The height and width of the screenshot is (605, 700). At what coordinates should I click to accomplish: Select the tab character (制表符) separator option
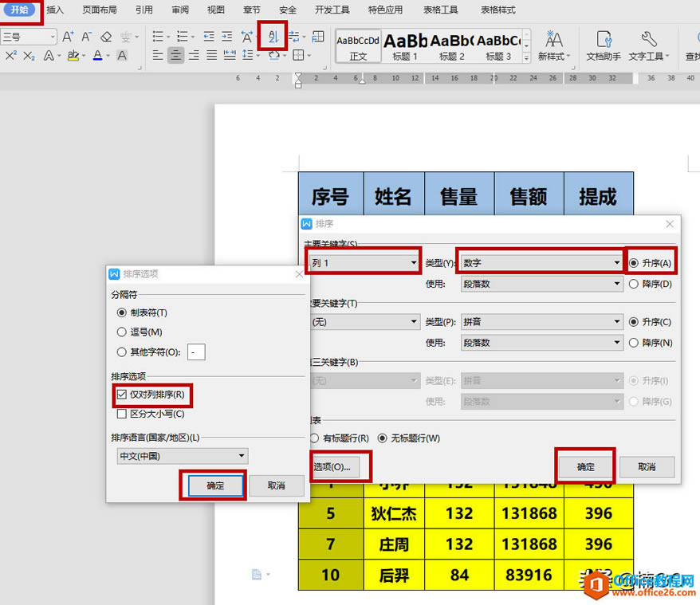pos(121,312)
